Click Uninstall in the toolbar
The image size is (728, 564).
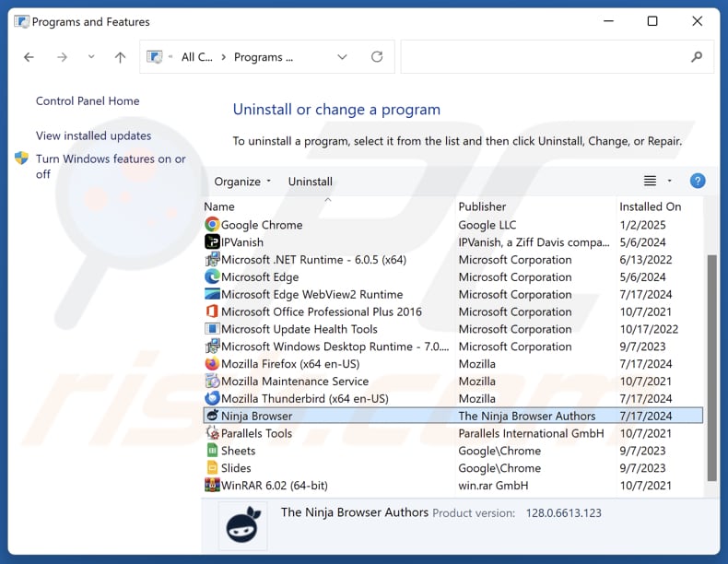point(311,181)
